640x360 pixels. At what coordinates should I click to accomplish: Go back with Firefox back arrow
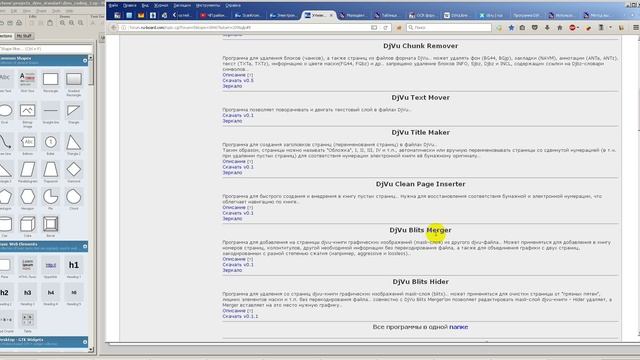114,27
